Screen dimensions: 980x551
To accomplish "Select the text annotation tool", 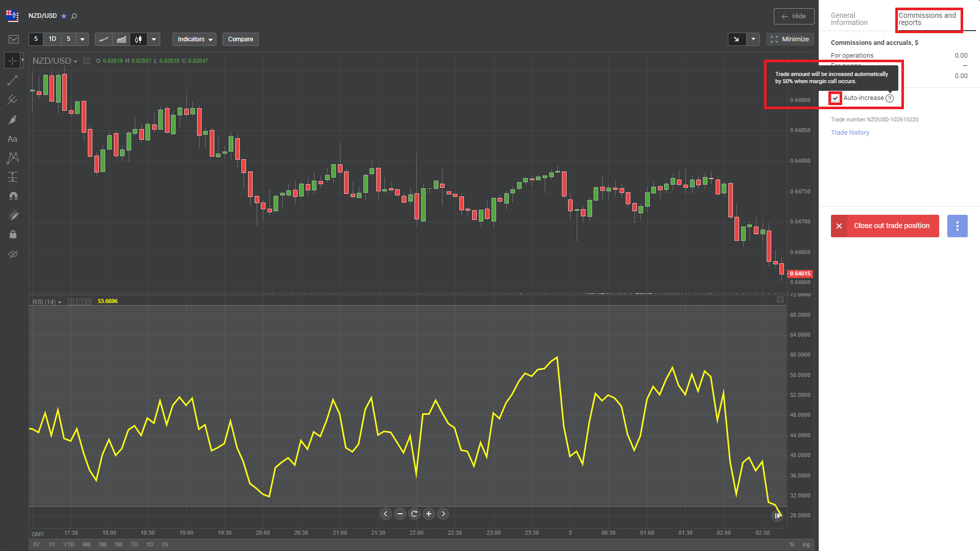I will pos(13,139).
